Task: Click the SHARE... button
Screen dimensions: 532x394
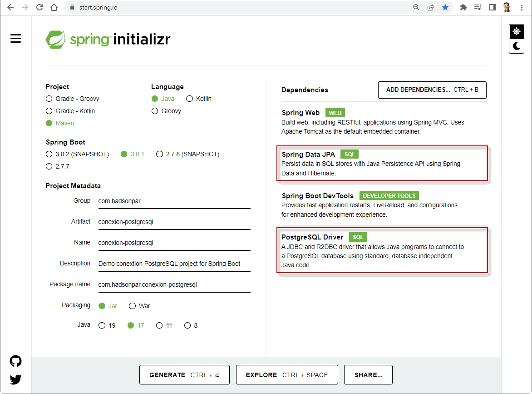Action: [x=369, y=374]
